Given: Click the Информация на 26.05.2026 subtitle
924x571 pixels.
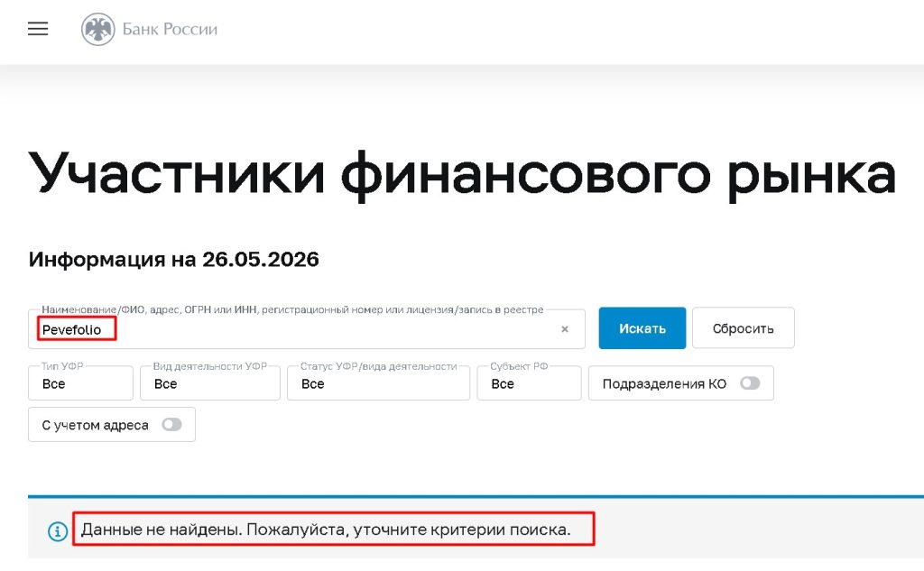Looking at the screenshot, I should pyautogui.click(x=174, y=259).
